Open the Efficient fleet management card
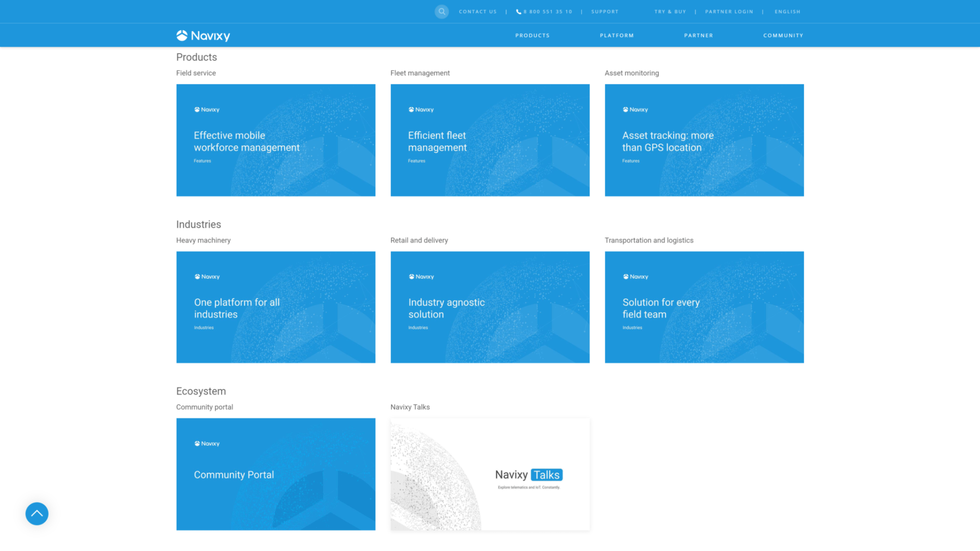 (x=490, y=140)
